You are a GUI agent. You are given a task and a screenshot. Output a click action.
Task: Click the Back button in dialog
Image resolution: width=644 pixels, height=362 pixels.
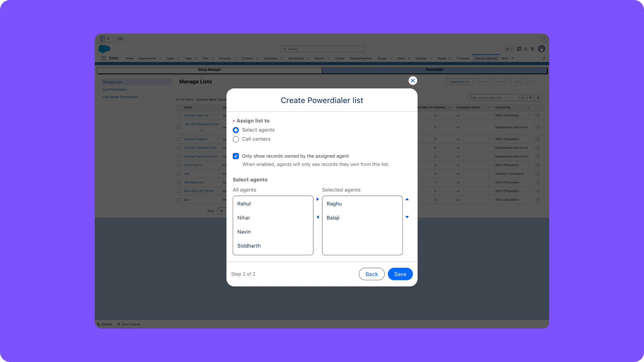pyautogui.click(x=371, y=274)
